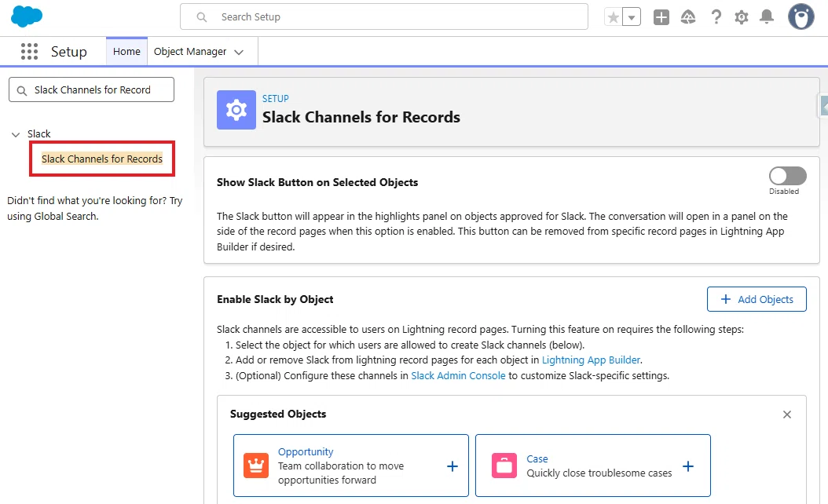Click the Show Slack Button on Selected Objects heading
Screen dimensions: 828x504
(x=317, y=183)
